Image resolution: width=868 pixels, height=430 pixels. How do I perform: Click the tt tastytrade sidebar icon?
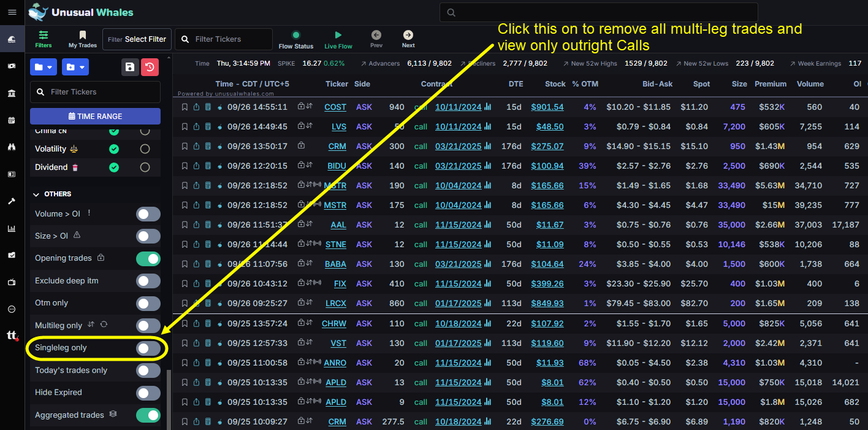(12, 336)
